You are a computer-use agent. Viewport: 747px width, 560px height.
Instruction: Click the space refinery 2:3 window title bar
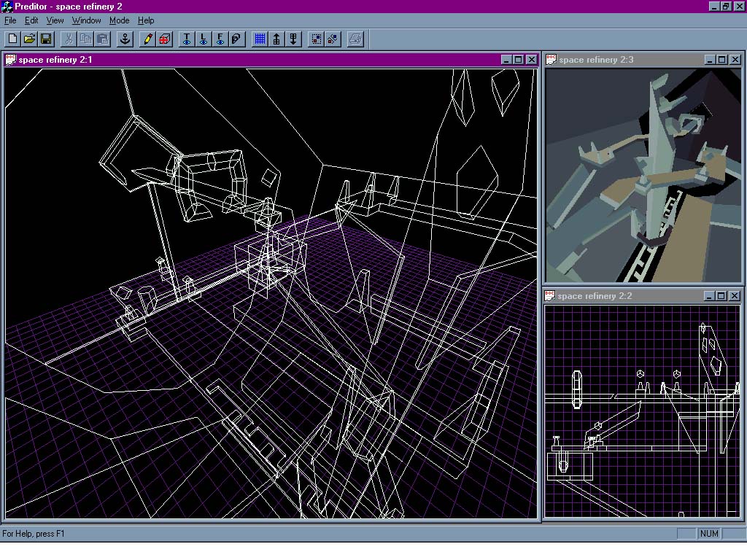tap(620, 60)
